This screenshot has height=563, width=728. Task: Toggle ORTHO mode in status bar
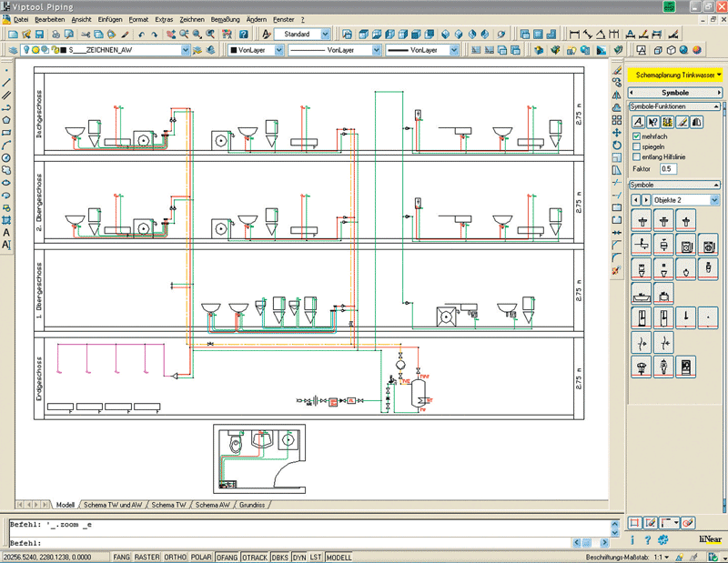tap(175, 557)
